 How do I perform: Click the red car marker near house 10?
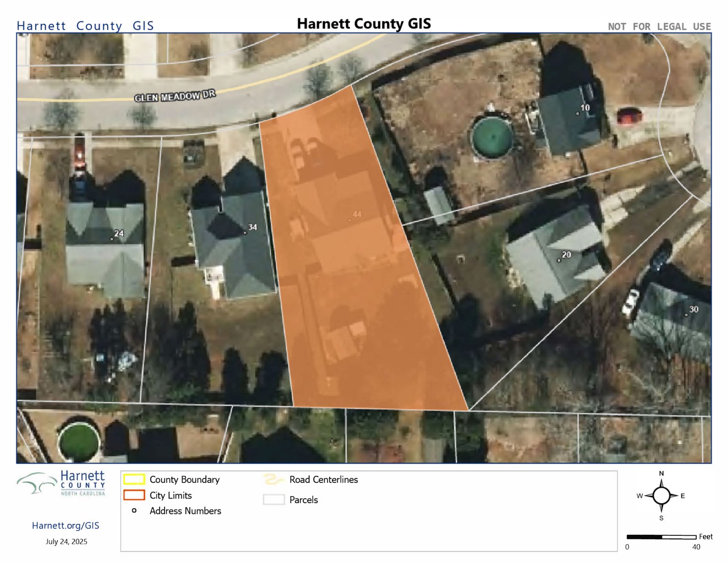click(x=628, y=115)
